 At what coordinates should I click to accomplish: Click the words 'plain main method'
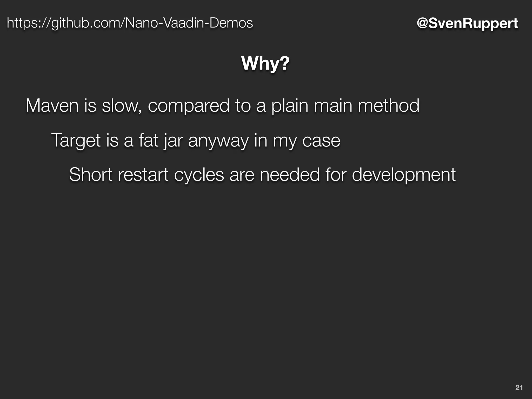point(345,106)
